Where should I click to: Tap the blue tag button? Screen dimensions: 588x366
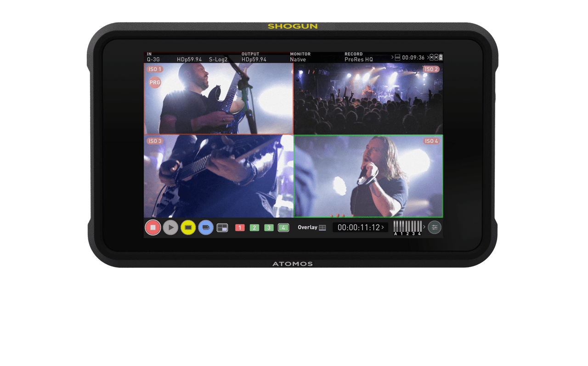[206, 227]
